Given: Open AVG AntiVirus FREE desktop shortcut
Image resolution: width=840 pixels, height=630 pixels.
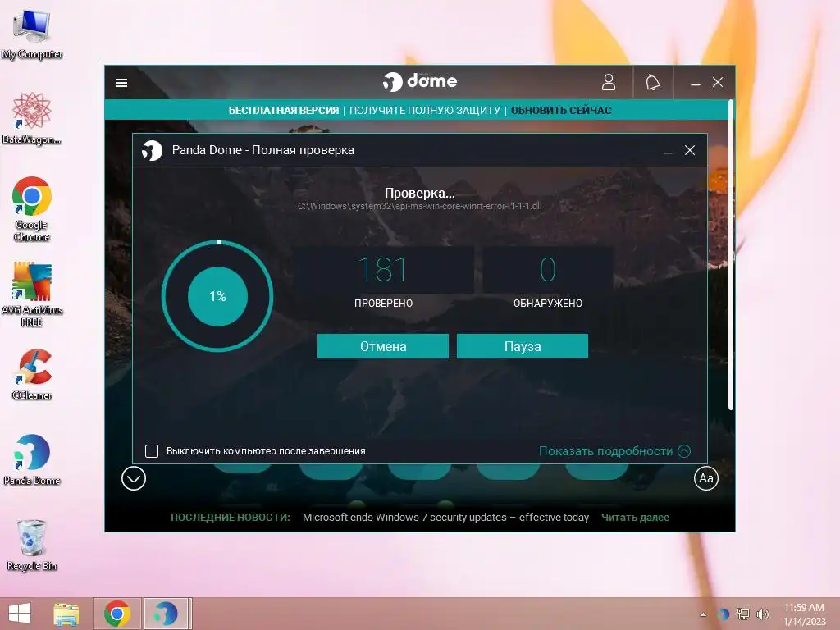Looking at the screenshot, I should tap(32, 294).
